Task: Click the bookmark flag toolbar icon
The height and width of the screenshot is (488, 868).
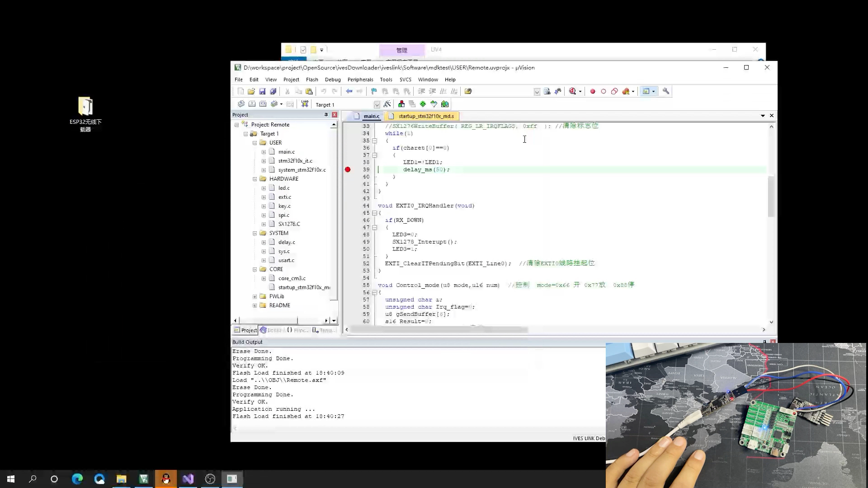Action: 374,91
